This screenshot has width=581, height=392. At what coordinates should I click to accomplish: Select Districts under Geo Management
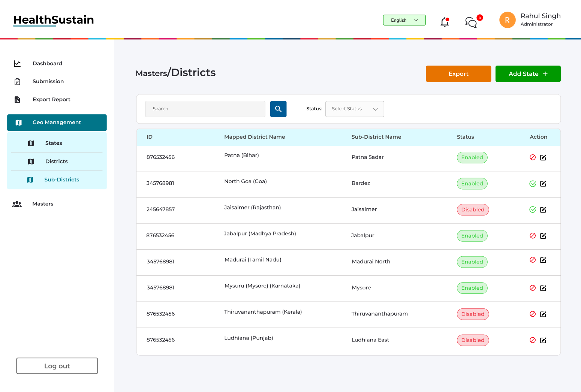point(57,162)
